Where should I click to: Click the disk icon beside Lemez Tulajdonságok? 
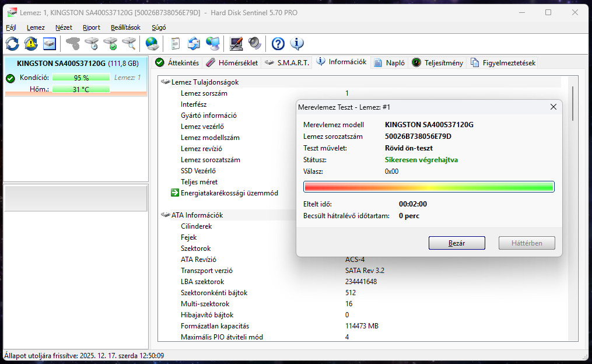[x=166, y=82]
